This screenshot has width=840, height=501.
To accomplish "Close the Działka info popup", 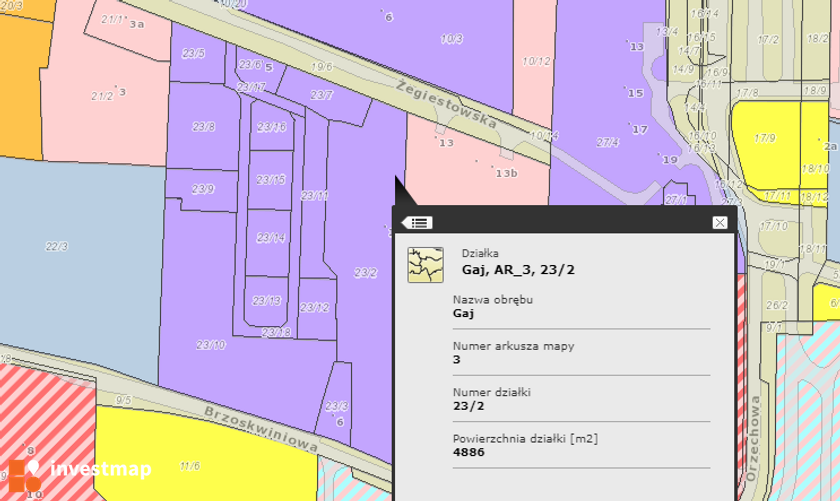I will click(x=719, y=222).
